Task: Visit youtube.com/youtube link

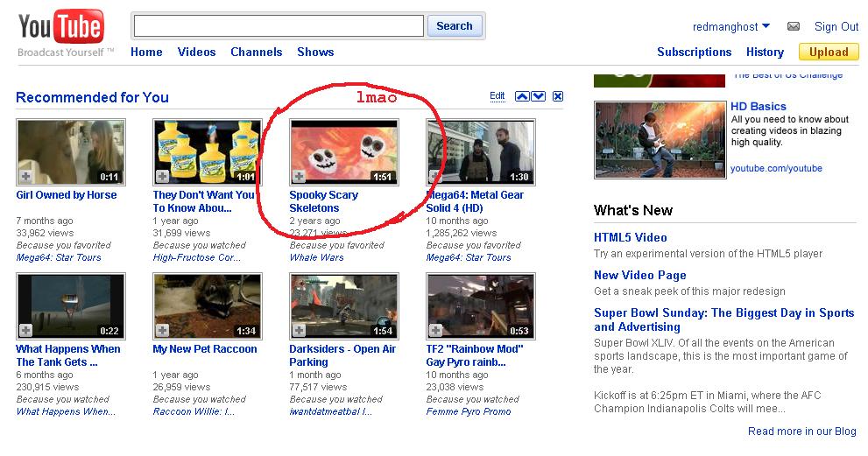Action: tap(776, 168)
